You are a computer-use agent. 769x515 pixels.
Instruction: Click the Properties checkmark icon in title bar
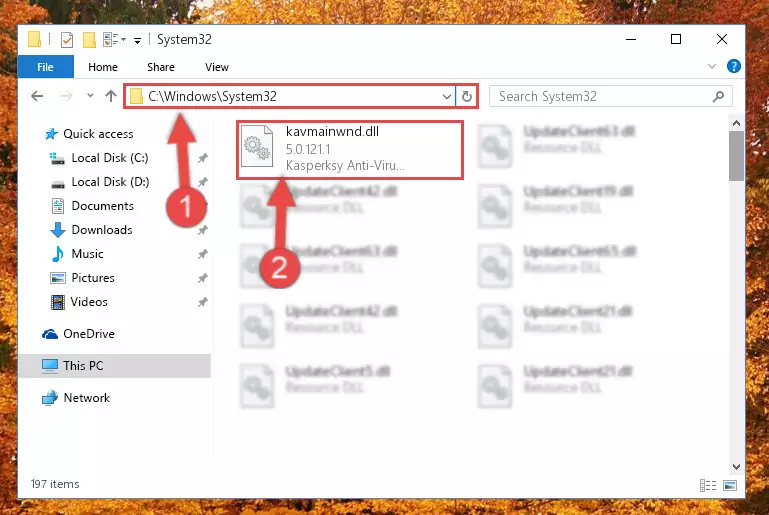click(67, 40)
